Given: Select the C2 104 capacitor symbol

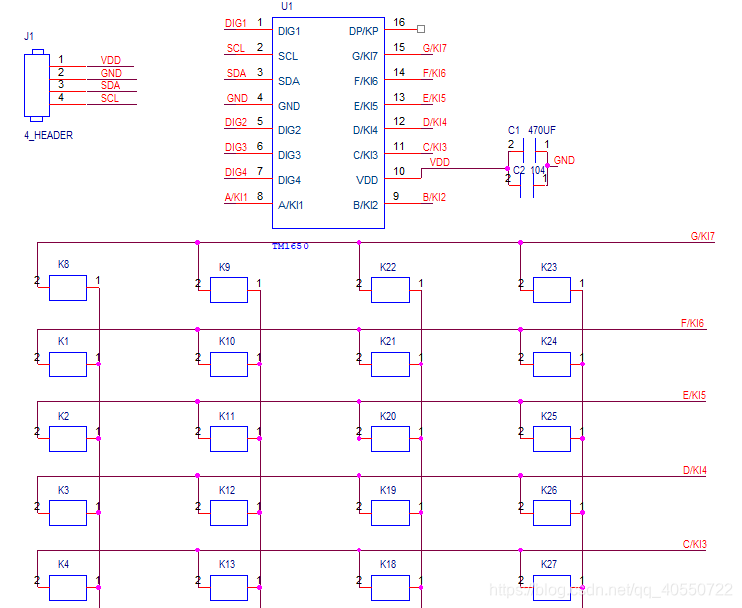Looking at the screenshot, I should tap(527, 185).
